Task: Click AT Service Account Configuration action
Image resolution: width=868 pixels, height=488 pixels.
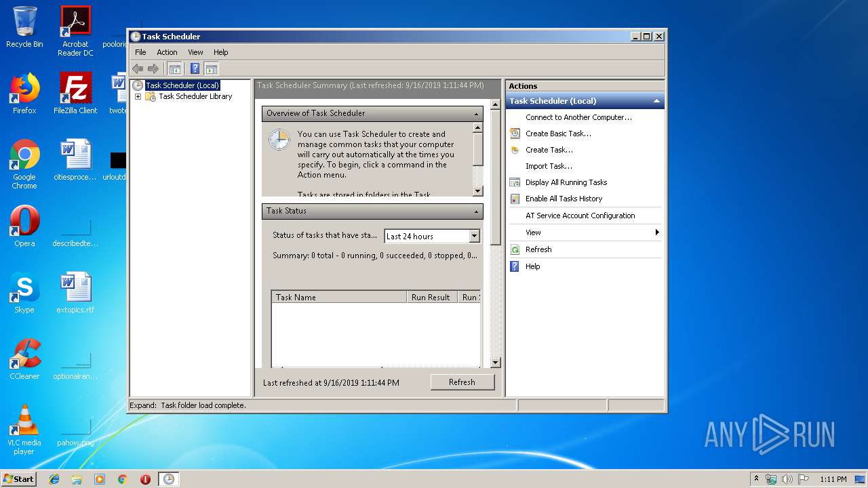Action: (x=580, y=216)
